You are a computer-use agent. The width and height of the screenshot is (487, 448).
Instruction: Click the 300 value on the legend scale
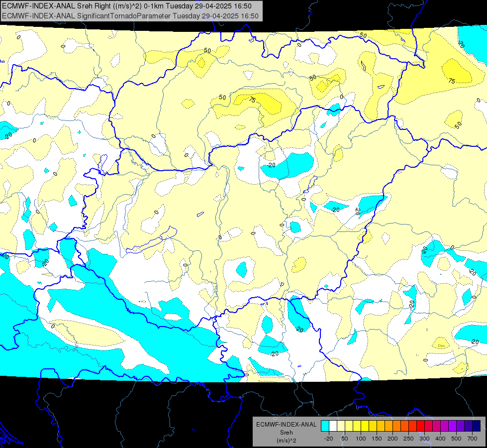pyautogui.click(x=424, y=439)
